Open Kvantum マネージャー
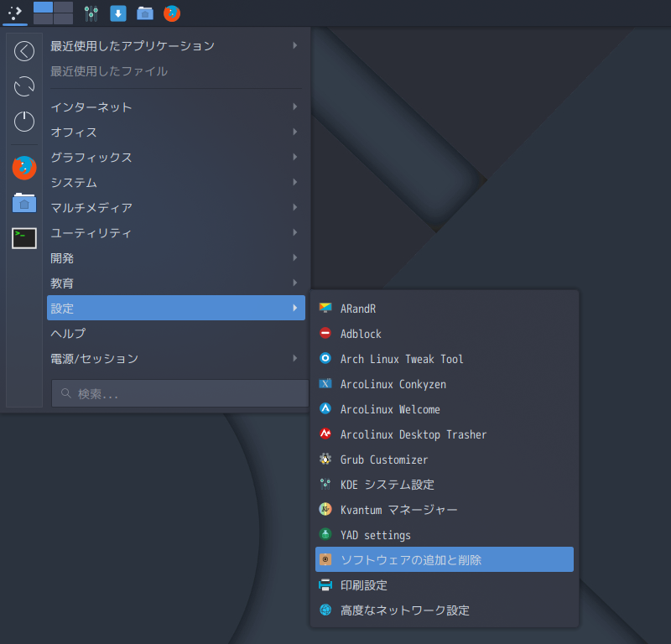This screenshot has width=671, height=644. pyautogui.click(x=445, y=510)
